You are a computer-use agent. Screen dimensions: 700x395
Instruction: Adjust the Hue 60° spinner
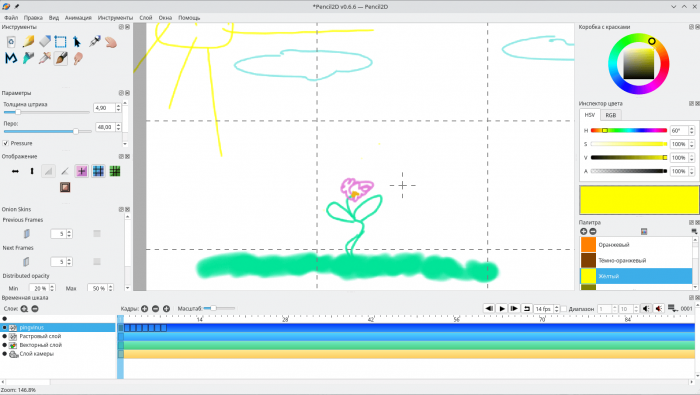click(x=682, y=130)
